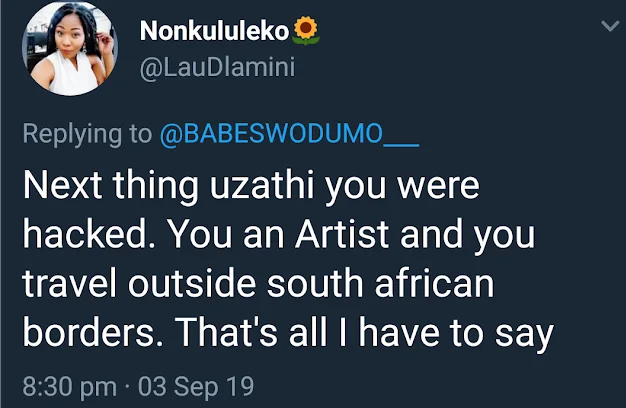Image resolution: width=626 pixels, height=408 pixels.
Task: Open Nonkululeko's profile picture
Action: click(69, 49)
